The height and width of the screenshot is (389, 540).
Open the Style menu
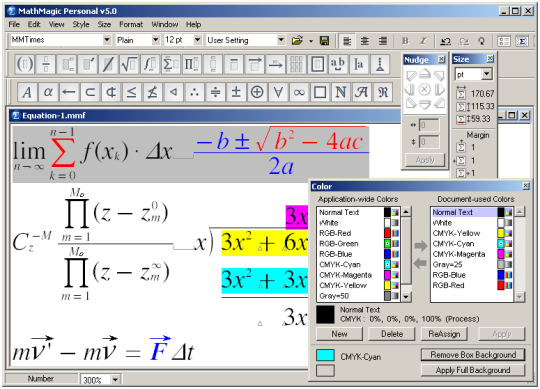pos(81,24)
